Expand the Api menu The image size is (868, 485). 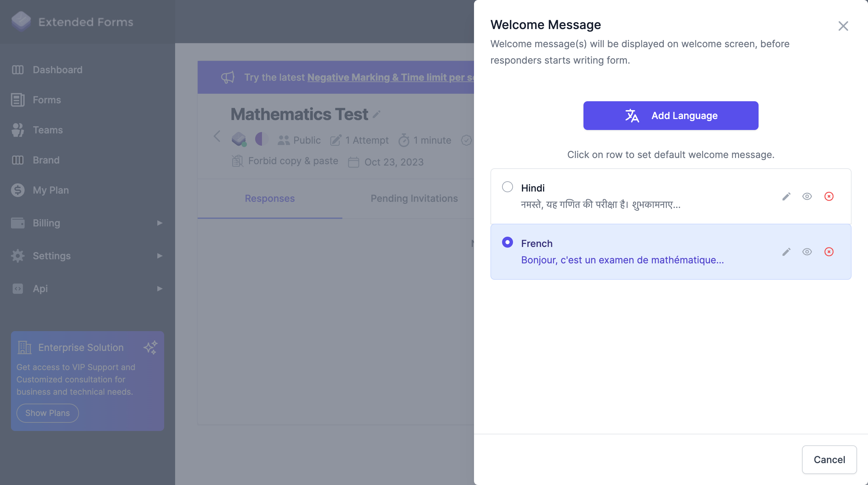[40, 288]
